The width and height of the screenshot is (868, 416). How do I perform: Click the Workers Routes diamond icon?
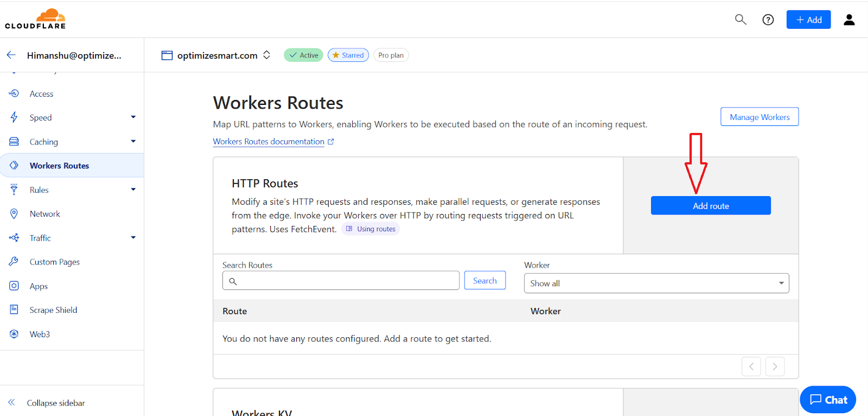tap(14, 165)
